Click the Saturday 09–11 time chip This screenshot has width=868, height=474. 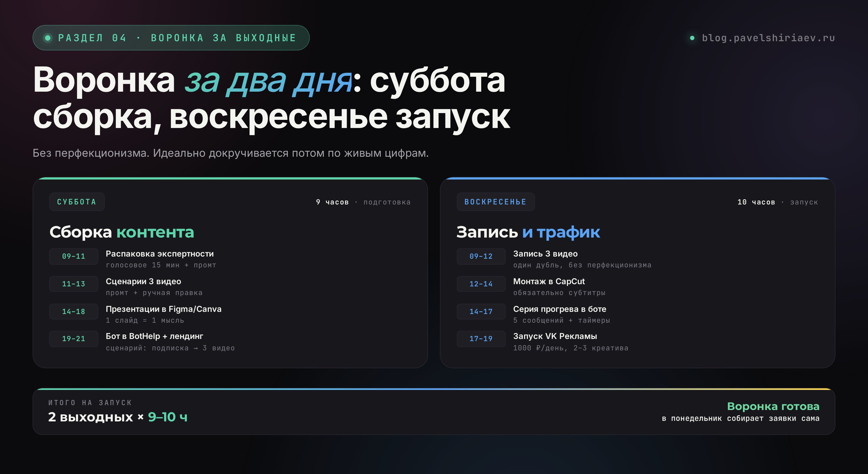pyautogui.click(x=74, y=256)
